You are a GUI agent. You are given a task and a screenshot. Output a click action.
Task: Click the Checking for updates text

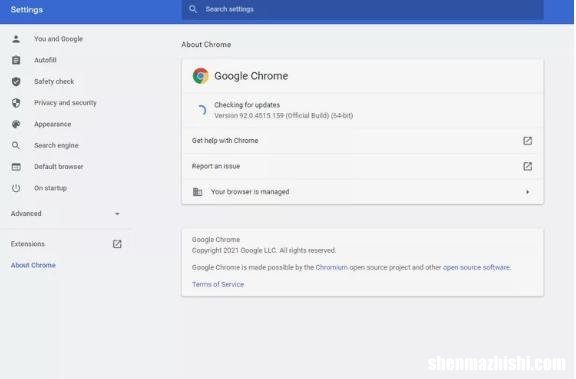[x=247, y=105]
